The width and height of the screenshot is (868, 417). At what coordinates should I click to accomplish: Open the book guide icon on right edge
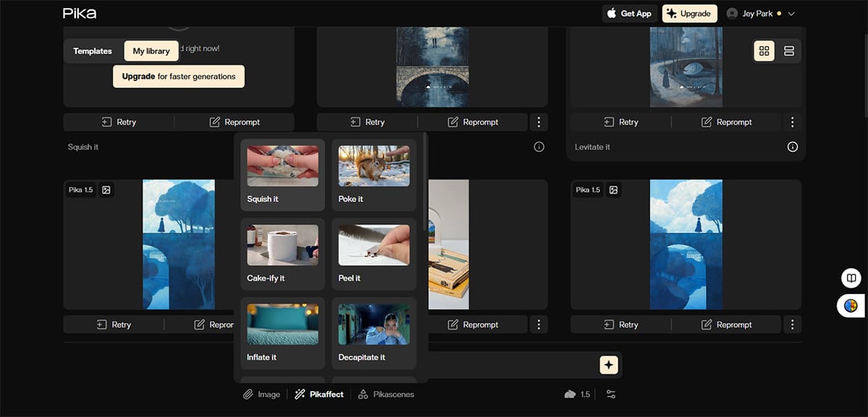tap(852, 278)
